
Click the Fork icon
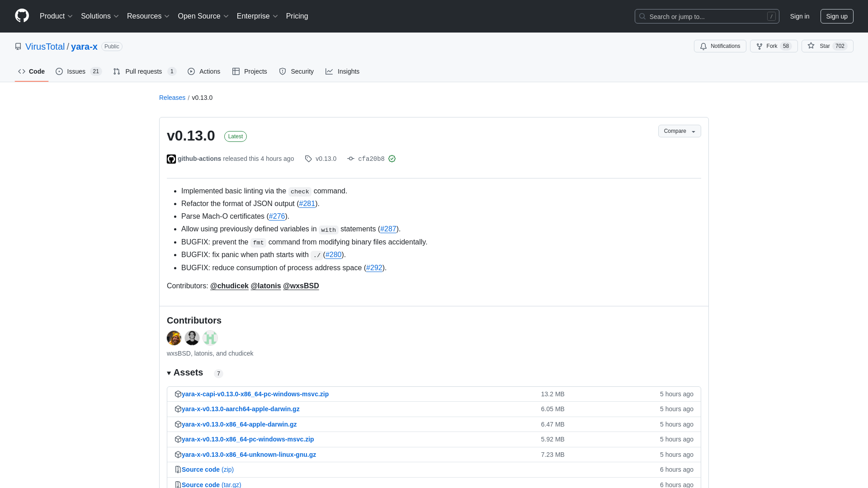click(x=759, y=46)
